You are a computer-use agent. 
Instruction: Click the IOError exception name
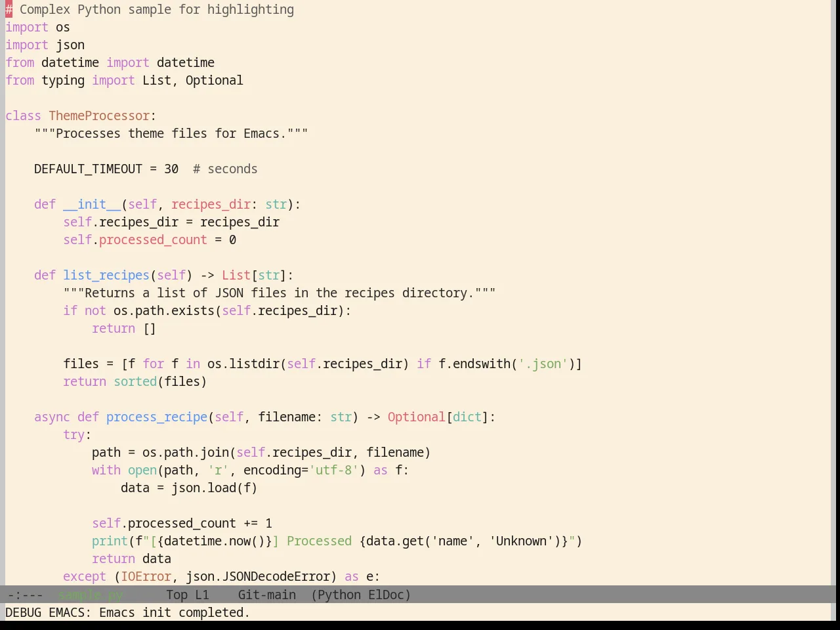point(146,577)
